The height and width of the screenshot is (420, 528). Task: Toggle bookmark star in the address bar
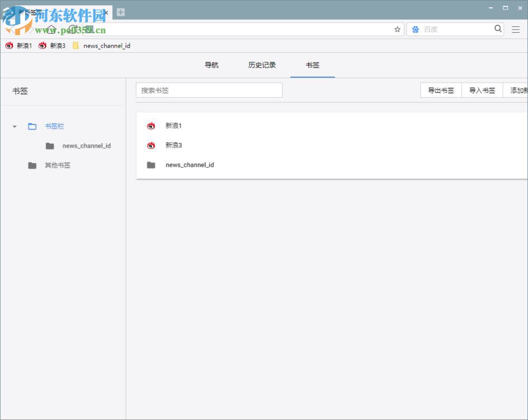click(397, 30)
